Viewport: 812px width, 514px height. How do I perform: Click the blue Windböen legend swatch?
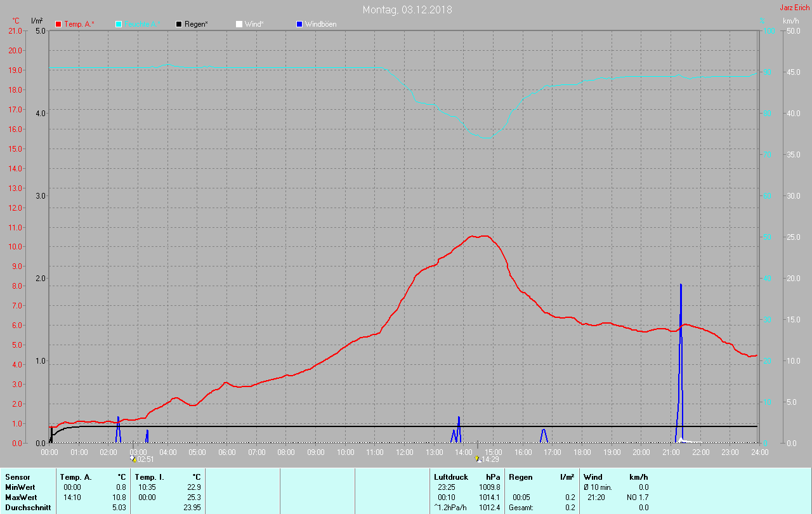[x=299, y=24]
